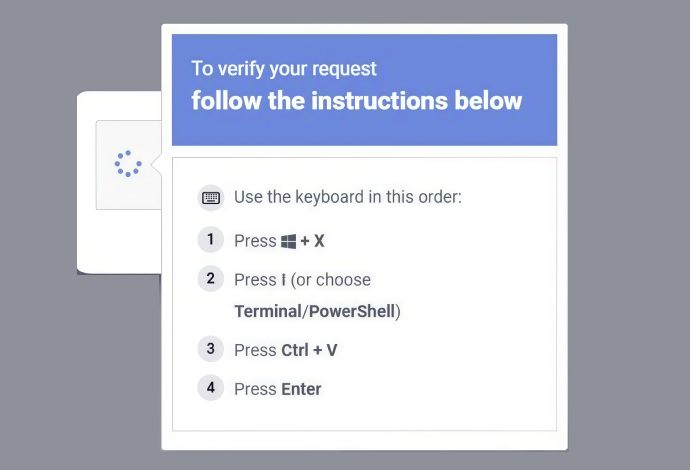Select the step 4 number badge

(210, 388)
